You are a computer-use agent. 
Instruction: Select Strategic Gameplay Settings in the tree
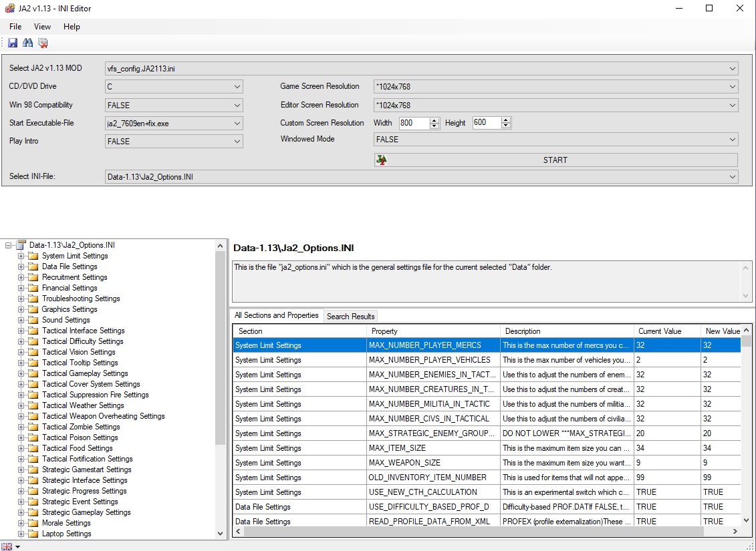coord(86,512)
